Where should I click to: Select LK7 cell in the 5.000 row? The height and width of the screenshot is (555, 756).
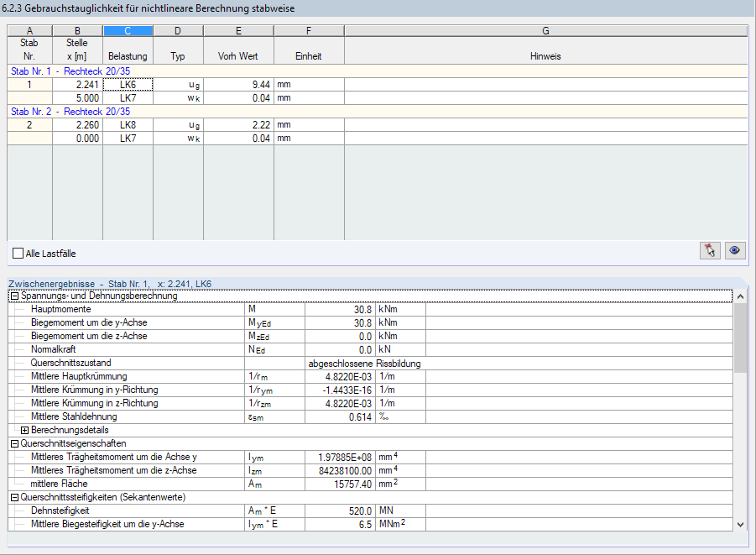pos(128,98)
